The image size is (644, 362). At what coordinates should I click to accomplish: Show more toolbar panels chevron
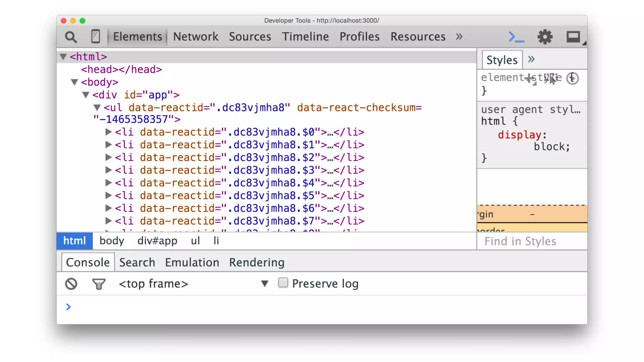point(459,36)
